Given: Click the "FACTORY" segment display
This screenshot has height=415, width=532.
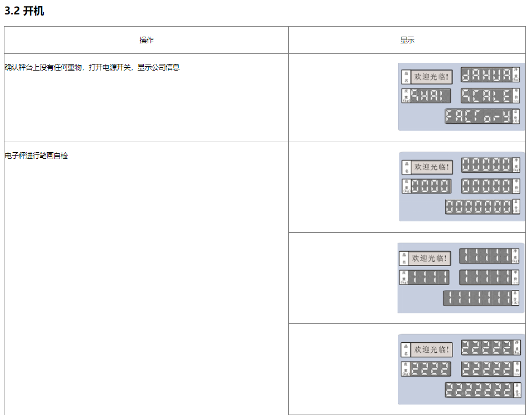Looking at the screenshot, I should click(x=478, y=116).
